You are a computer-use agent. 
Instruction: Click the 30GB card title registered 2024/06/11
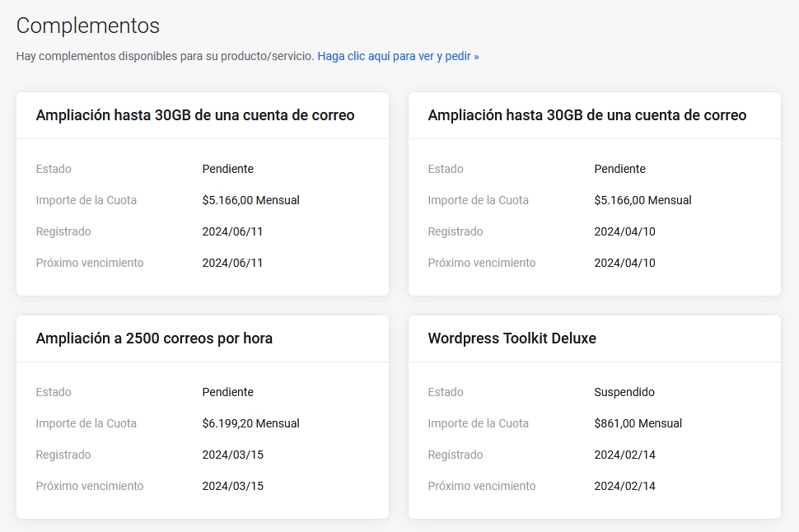click(195, 115)
